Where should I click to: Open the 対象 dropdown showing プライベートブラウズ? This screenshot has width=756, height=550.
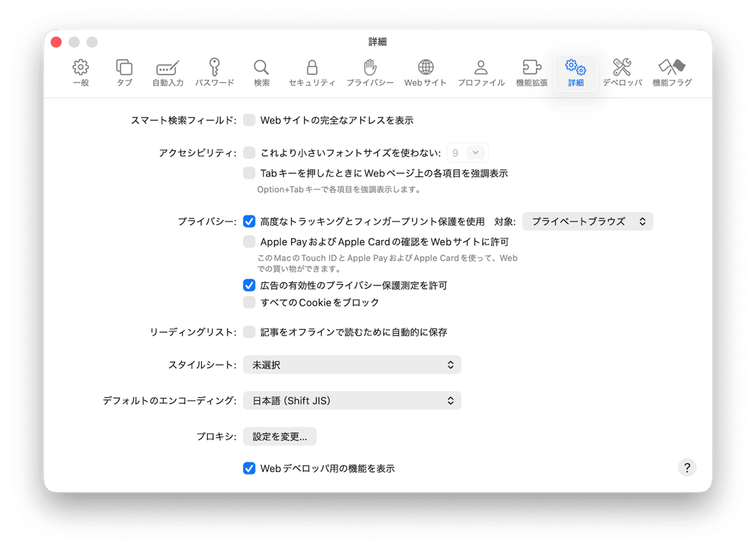(x=588, y=221)
